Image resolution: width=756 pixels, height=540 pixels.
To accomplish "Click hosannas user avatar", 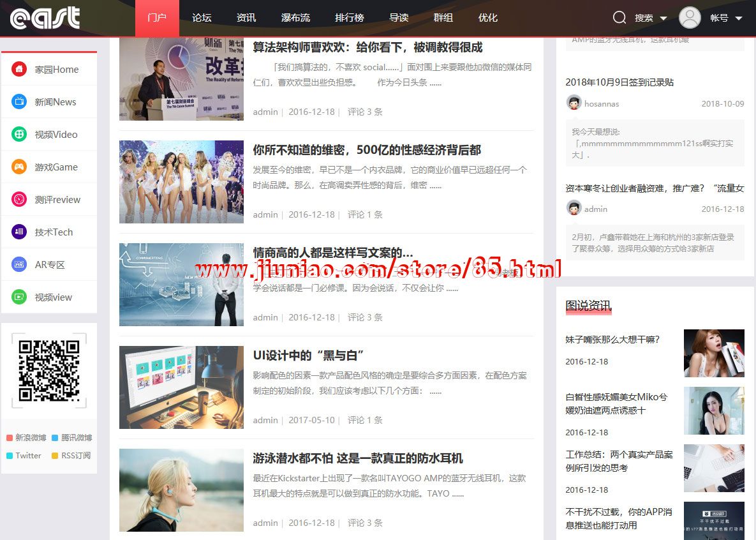I will coord(574,103).
